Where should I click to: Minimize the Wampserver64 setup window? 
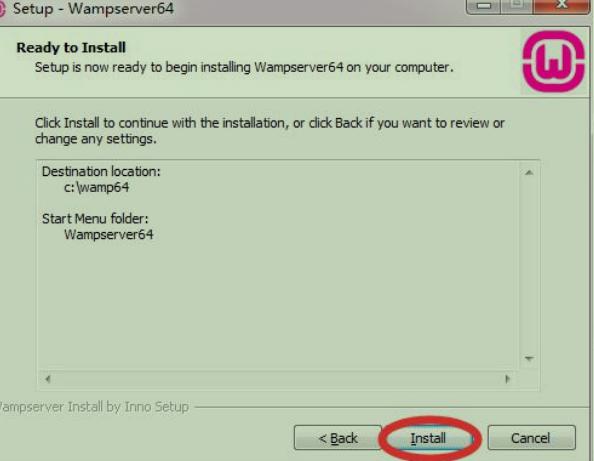[483, 6]
